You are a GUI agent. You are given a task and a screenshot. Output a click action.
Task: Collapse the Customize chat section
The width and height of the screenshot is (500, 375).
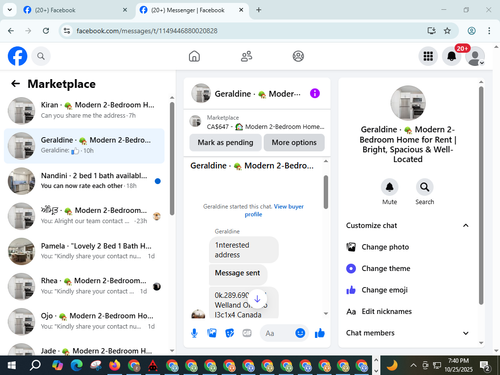click(x=408, y=226)
